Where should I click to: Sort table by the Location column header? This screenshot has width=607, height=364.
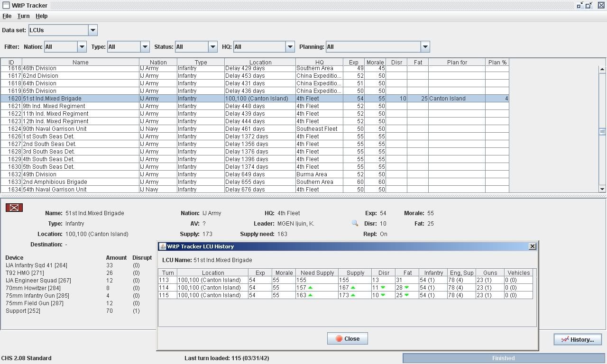pyautogui.click(x=260, y=62)
